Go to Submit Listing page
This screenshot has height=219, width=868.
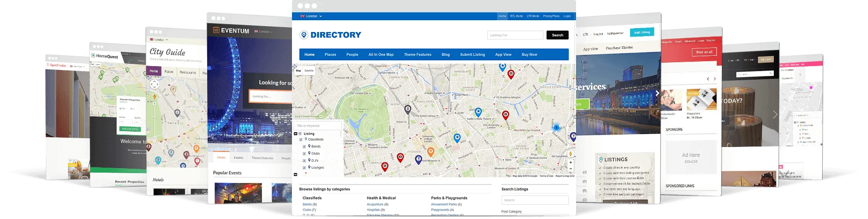click(x=472, y=54)
